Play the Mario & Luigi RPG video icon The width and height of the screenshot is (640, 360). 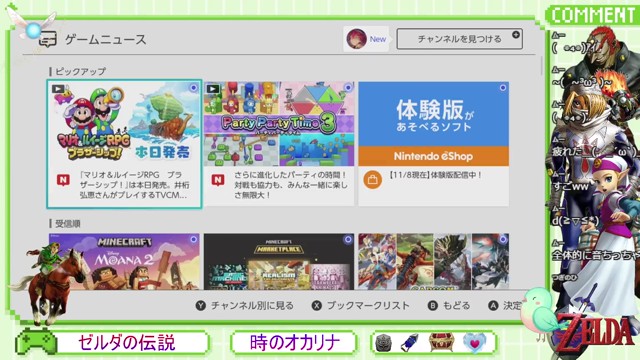58,89
